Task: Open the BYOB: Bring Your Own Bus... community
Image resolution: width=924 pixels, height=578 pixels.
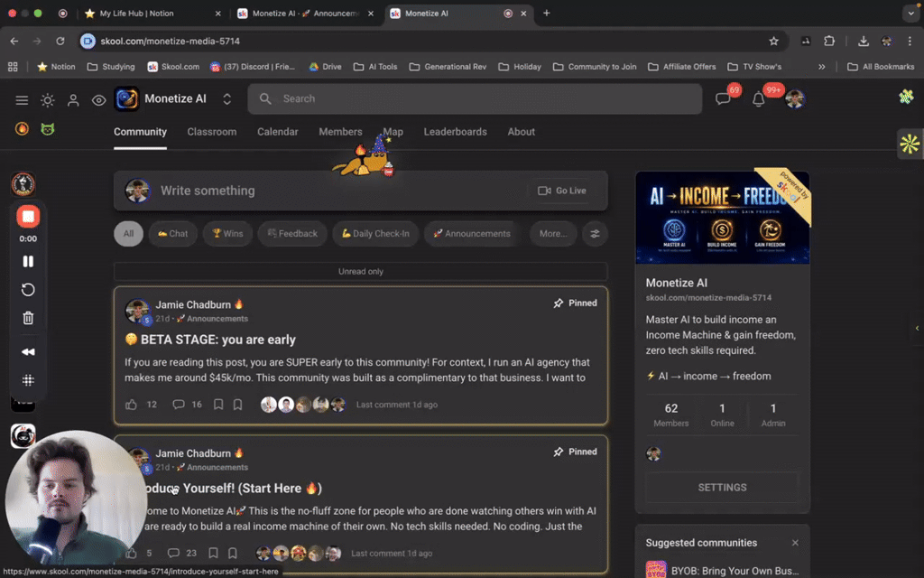Action: click(x=735, y=571)
